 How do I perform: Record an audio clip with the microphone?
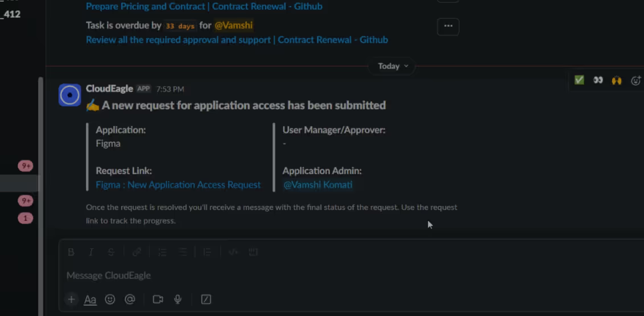(178, 299)
